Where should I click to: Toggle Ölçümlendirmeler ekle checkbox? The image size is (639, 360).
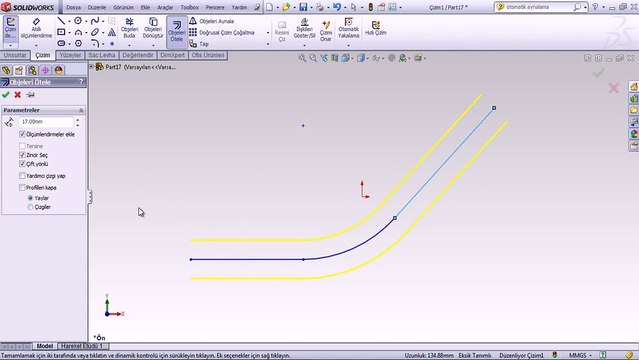[x=22, y=134]
